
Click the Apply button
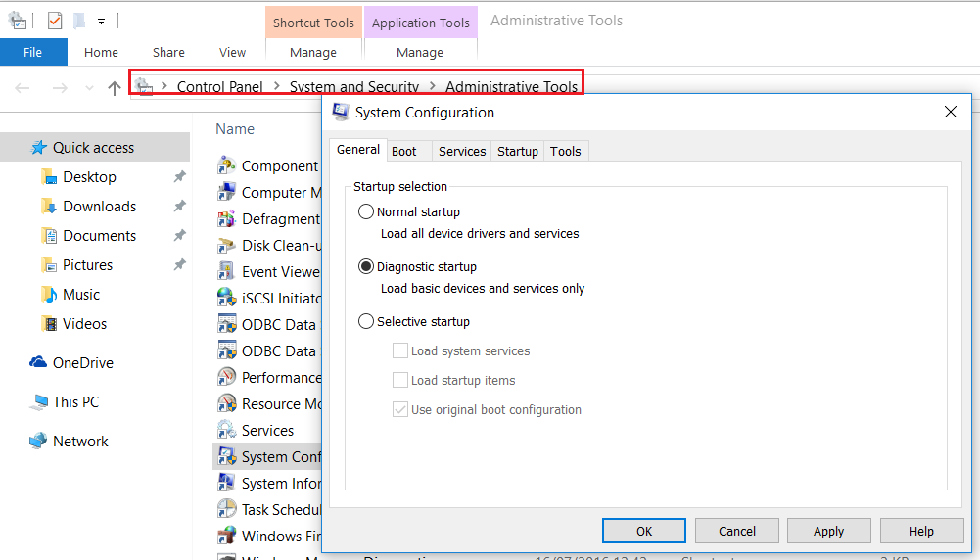pos(829,531)
